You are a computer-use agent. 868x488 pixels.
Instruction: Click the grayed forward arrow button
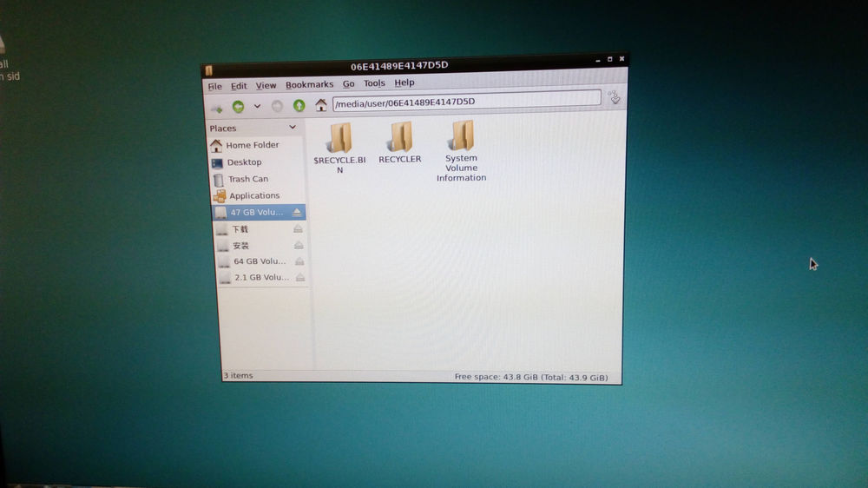click(x=277, y=106)
